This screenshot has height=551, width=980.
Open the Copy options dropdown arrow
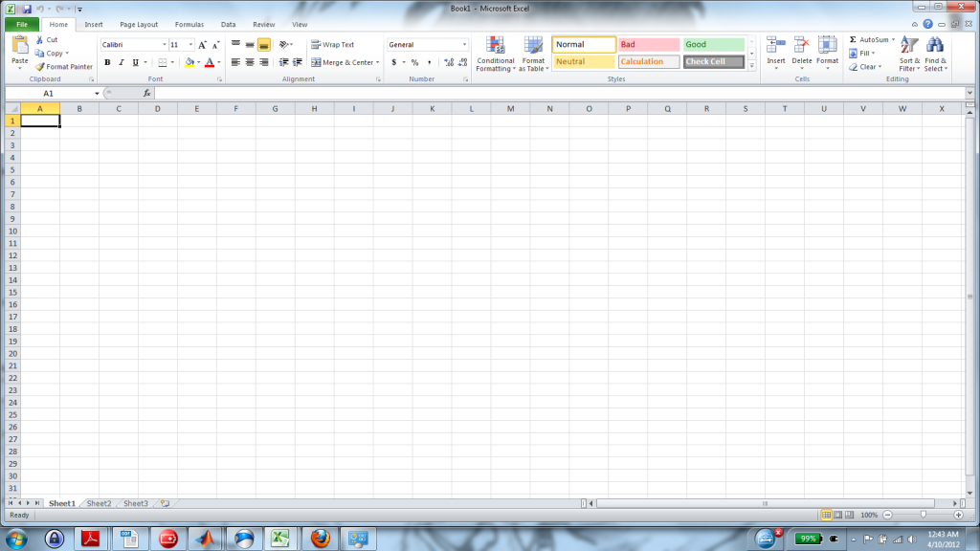pos(67,54)
